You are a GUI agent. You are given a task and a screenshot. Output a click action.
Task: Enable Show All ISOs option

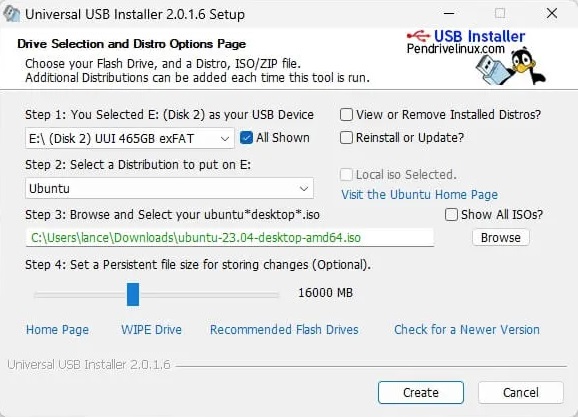pyautogui.click(x=451, y=215)
